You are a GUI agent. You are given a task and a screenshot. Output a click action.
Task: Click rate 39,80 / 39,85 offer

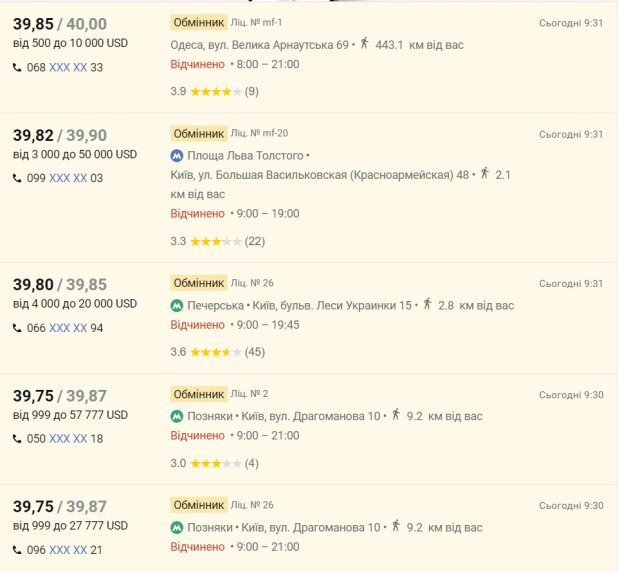click(x=59, y=285)
